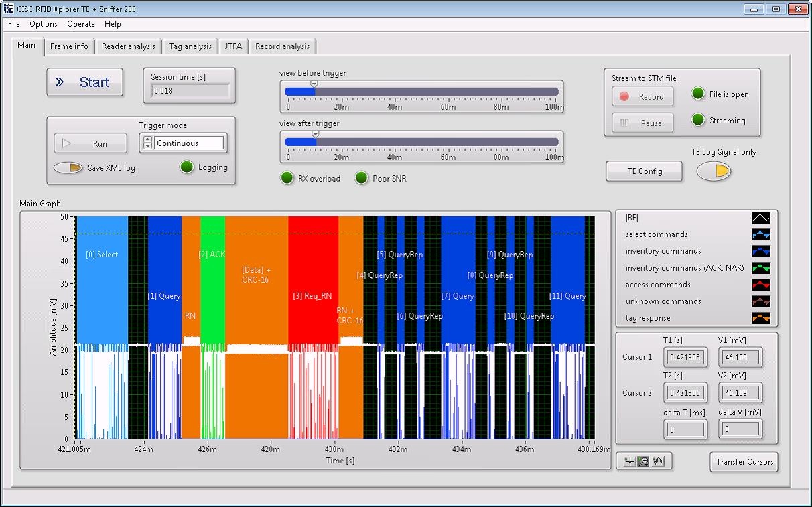Viewport: 812px width, 507px height.
Task: Switch to the Reader analysis tab
Action: 128,46
